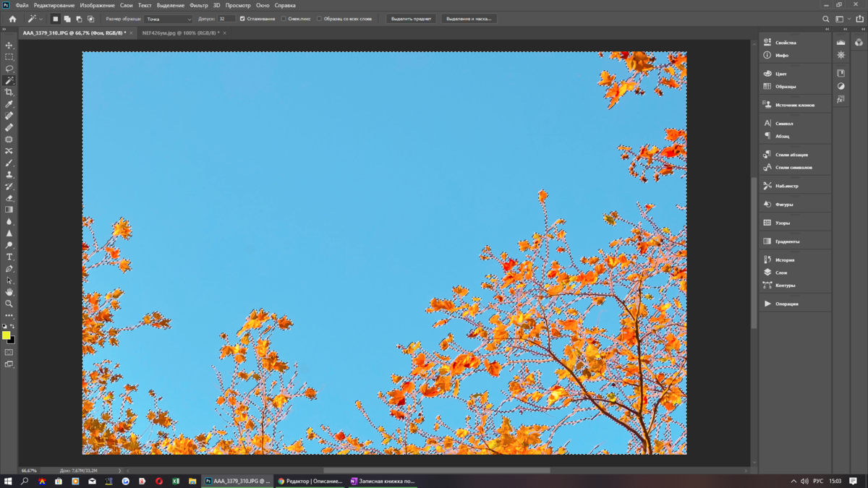Select the Lasso tool

tap(9, 69)
